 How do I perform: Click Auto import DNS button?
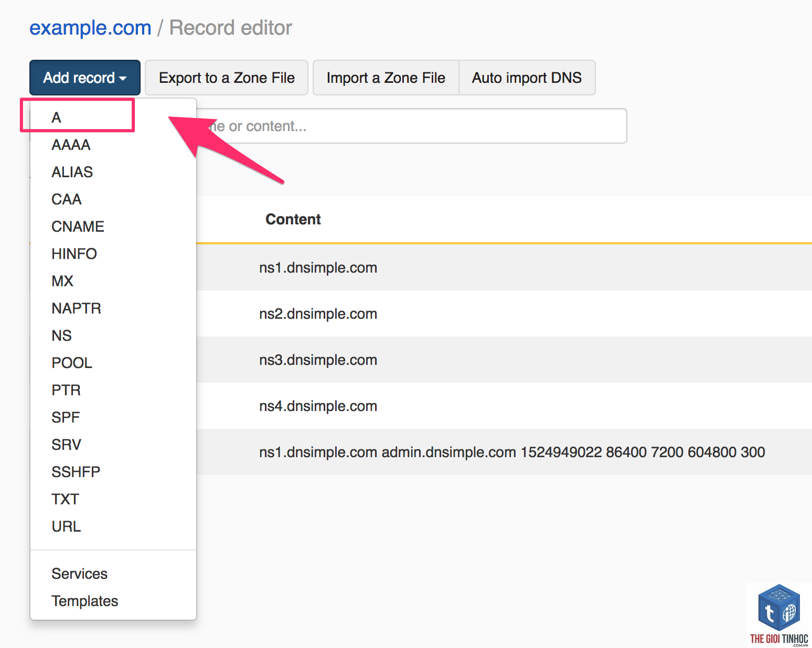[x=527, y=78]
